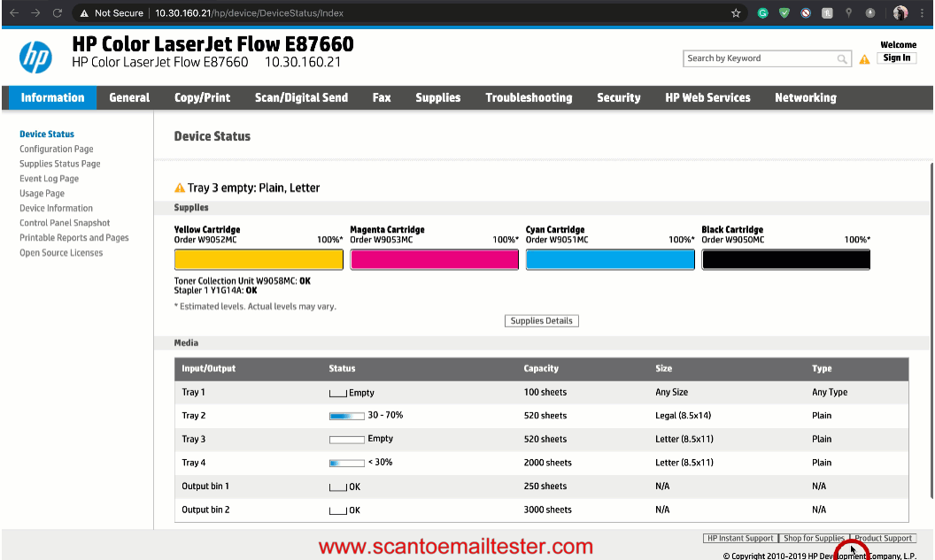Open the browser profile avatar
The height and width of the screenshot is (560, 935).
pos(900,13)
